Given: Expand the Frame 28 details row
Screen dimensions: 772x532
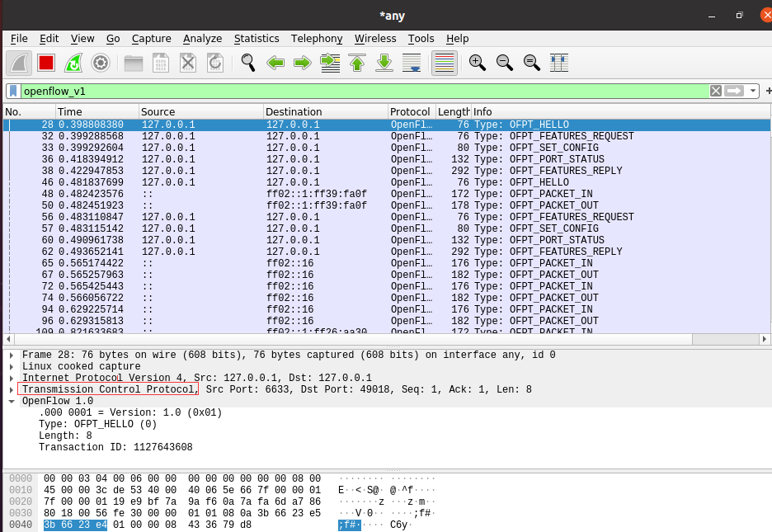Looking at the screenshot, I should (x=11, y=355).
